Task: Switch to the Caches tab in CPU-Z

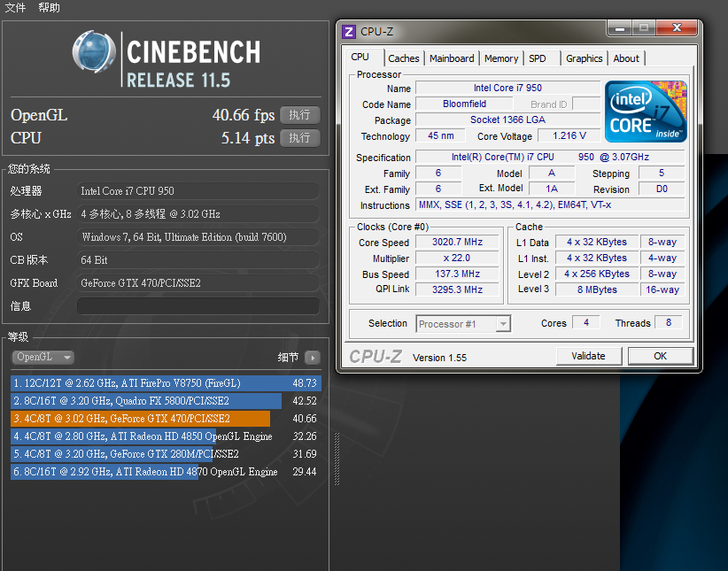Action: click(x=404, y=58)
